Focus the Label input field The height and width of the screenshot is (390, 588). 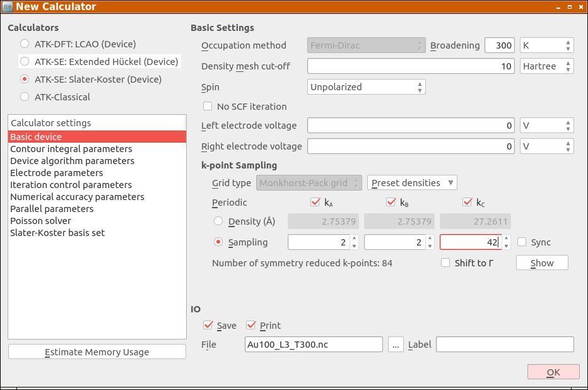tap(505, 345)
